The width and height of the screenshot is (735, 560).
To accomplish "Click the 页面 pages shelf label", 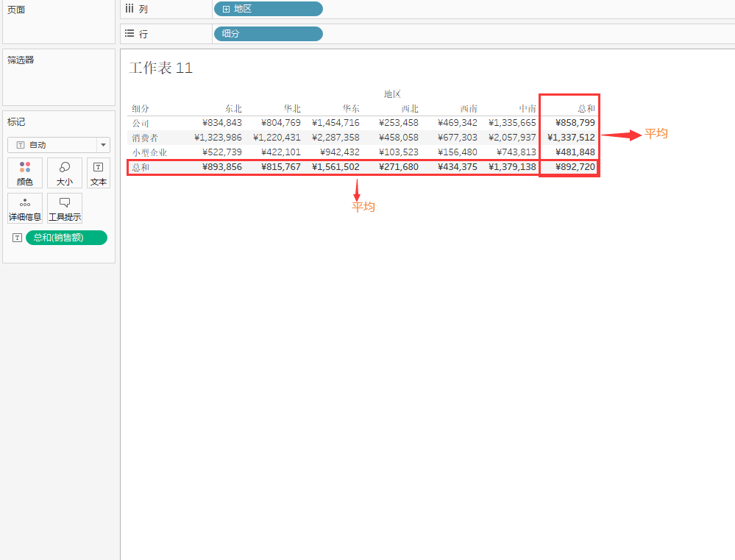I will [16, 10].
